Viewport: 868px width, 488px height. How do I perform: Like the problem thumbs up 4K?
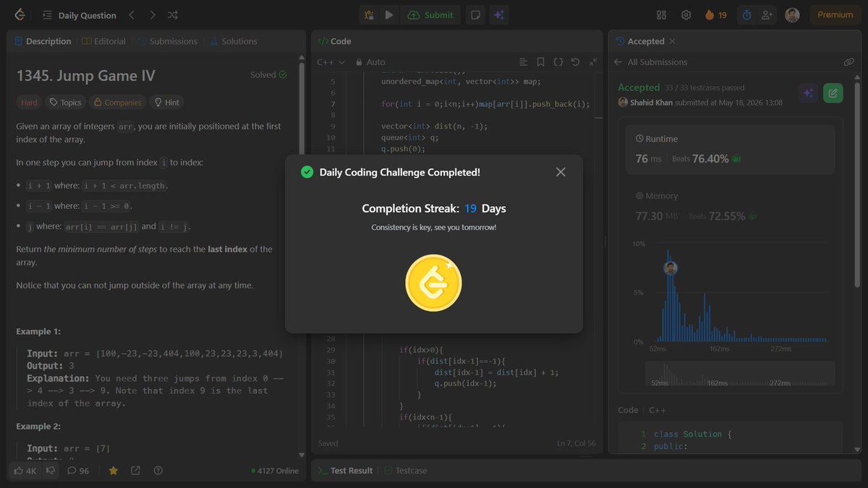[26, 471]
